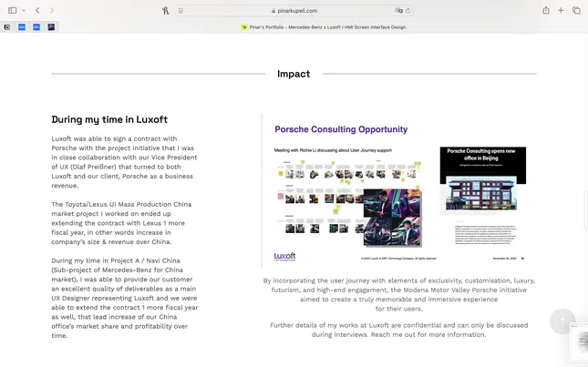Click the user journey board image
The width and height of the screenshot is (588, 367).
[x=347, y=202]
